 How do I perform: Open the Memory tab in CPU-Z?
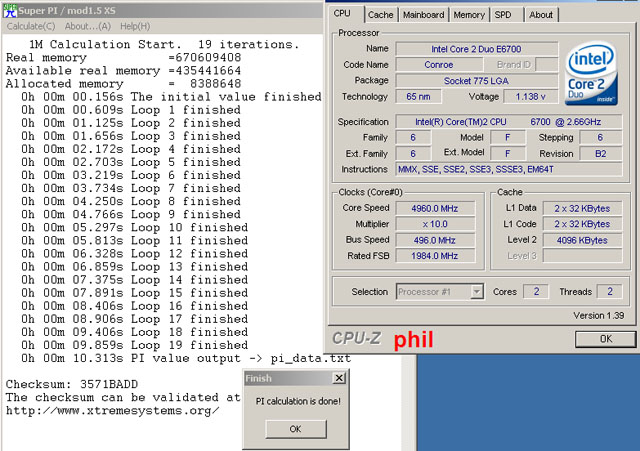[468, 15]
